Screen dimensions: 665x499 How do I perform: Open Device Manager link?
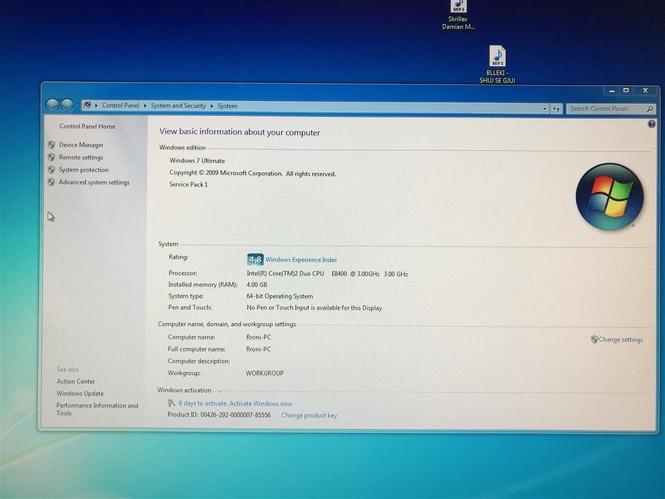[x=81, y=145]
